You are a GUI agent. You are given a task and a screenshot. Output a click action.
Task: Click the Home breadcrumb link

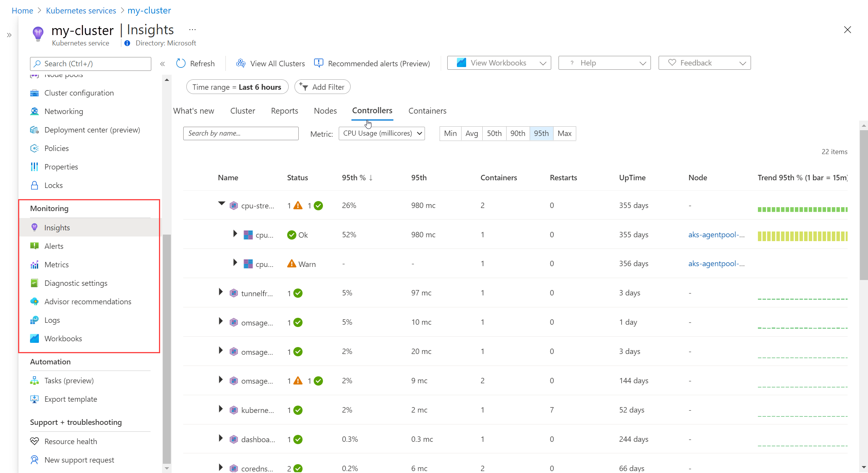point(22,10)
